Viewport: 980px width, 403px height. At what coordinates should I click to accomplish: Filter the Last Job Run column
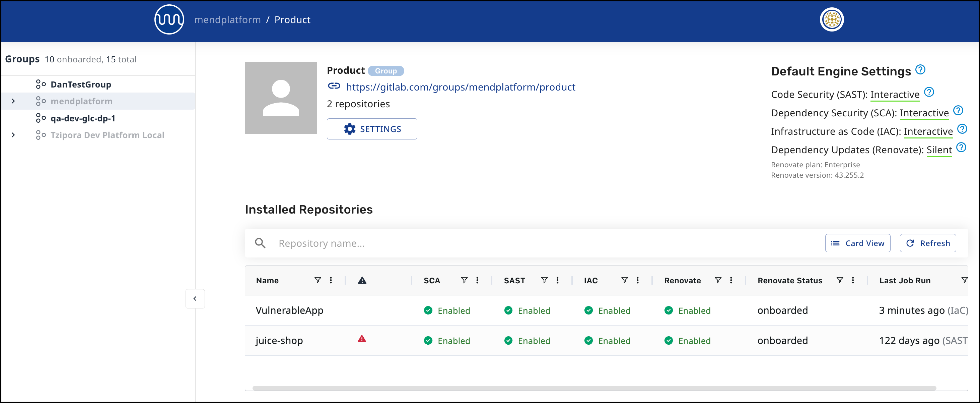point(964,280)
